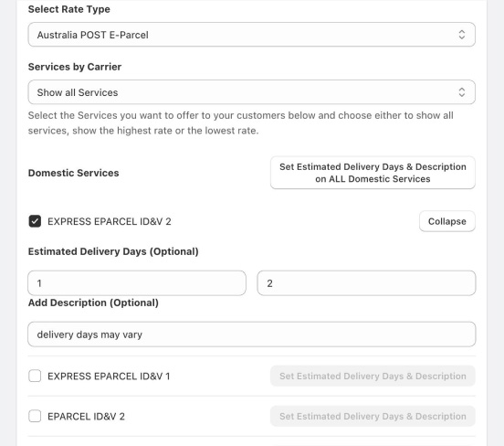The height and width of the screenshot is (446, 504).
Task: Click the Estimated Delivery Days (Optional) label
Action: click(x=113, y=251)
